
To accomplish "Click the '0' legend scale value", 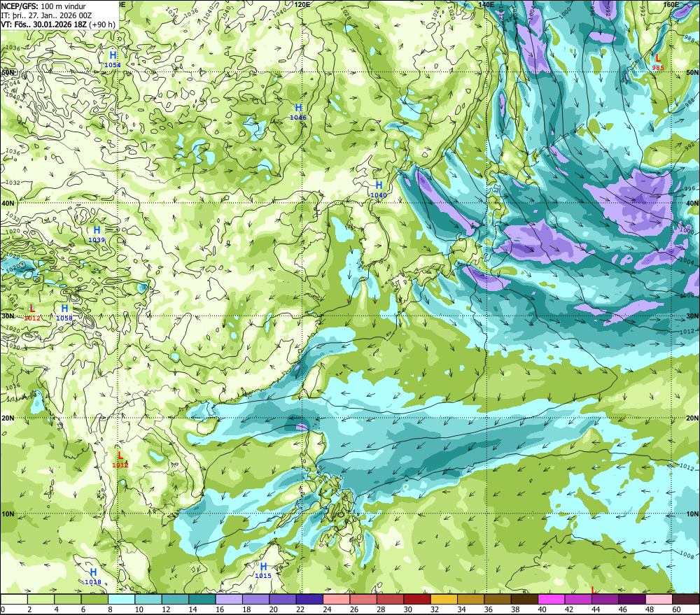I will (3, 609).
